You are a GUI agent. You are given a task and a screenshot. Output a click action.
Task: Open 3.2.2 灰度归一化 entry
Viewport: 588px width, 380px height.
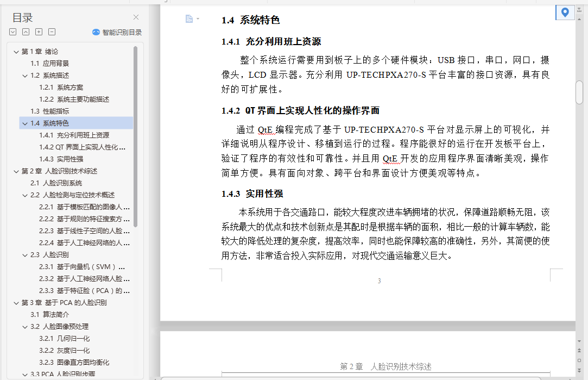click(65, 351)
